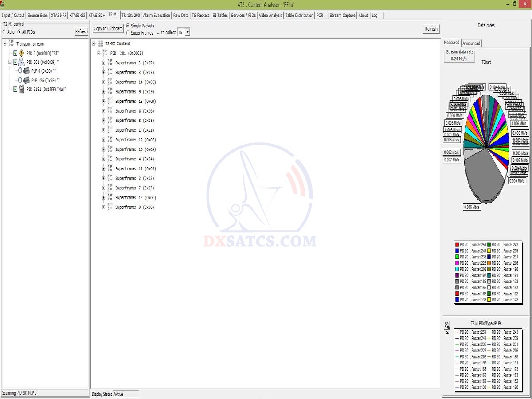Select the Super Frames radio option
The height and width of the screenshot is (399, 532).
tap(128, 33)
